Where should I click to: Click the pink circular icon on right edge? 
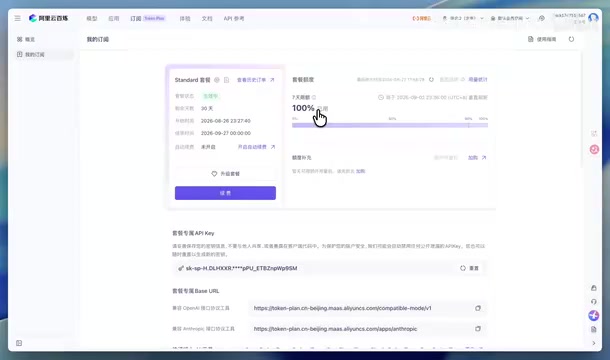(x=594, y=149)
